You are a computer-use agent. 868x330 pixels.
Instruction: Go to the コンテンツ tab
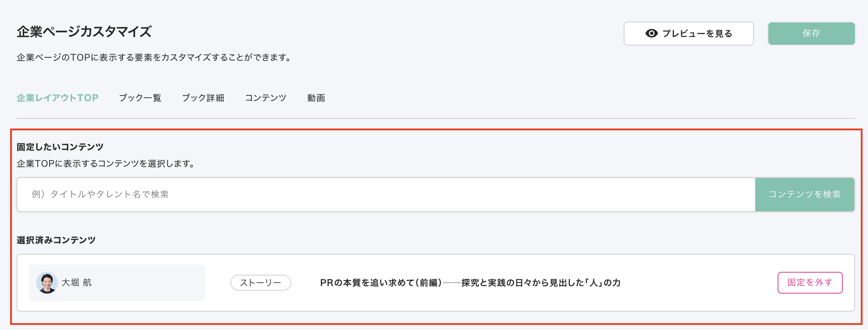266,98
